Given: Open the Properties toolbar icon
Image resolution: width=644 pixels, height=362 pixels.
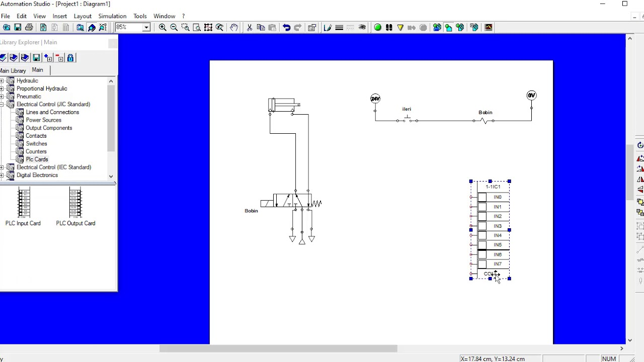Looking at the screenshot, I should pyautogui.click(x=312, y=28).
